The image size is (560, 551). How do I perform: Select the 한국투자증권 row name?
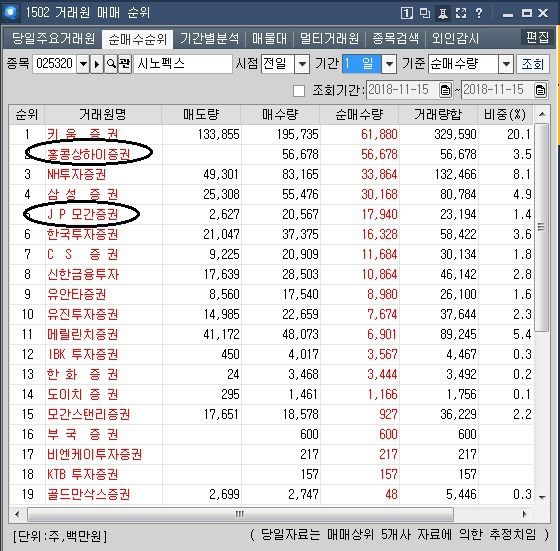(x=82, y=234)
